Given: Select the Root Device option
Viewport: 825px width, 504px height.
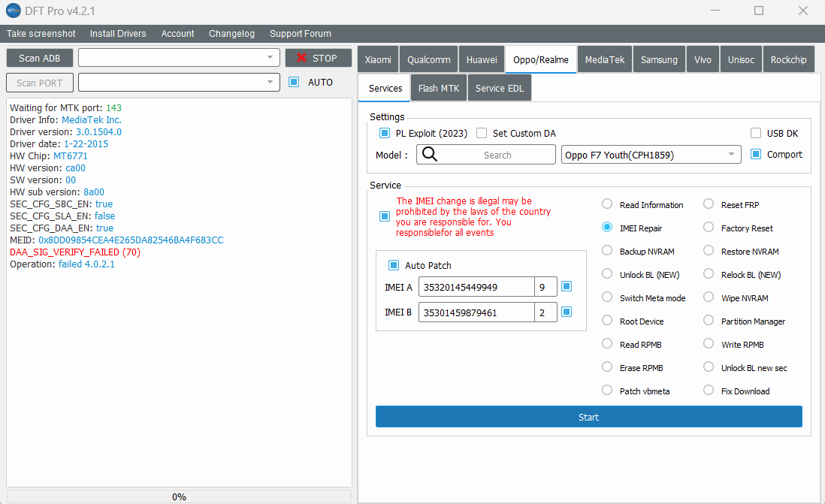Looking at the screenshot, I should tap(607, 321).
